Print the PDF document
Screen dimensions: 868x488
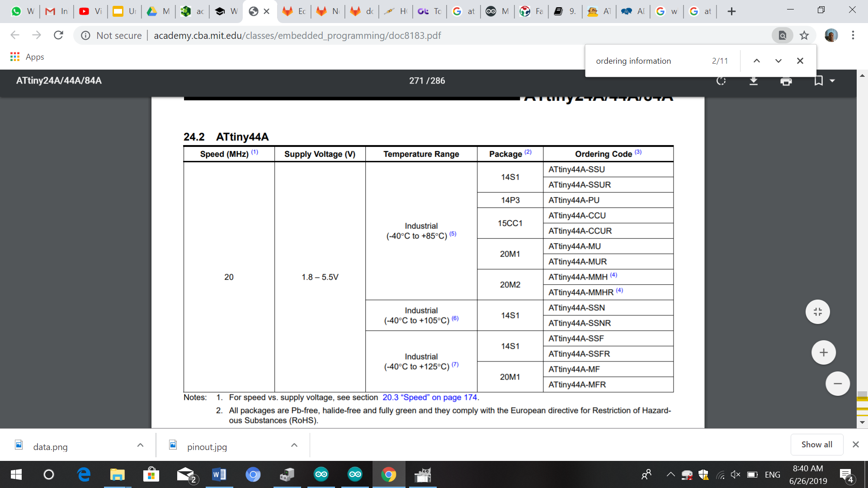786,81
